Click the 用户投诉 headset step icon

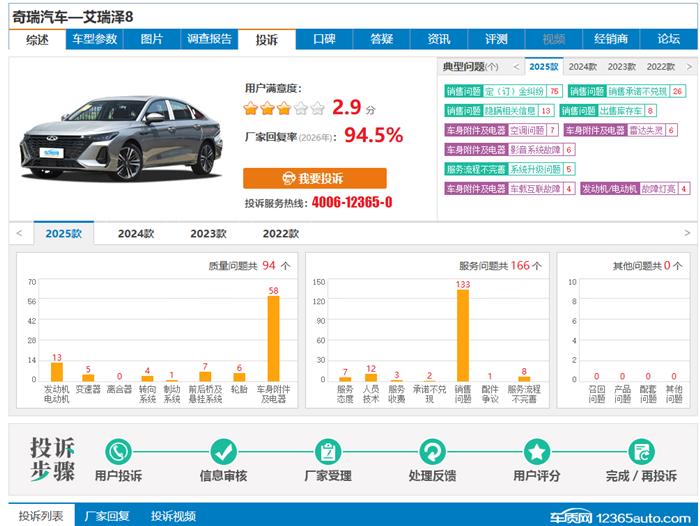pos(119,451)
